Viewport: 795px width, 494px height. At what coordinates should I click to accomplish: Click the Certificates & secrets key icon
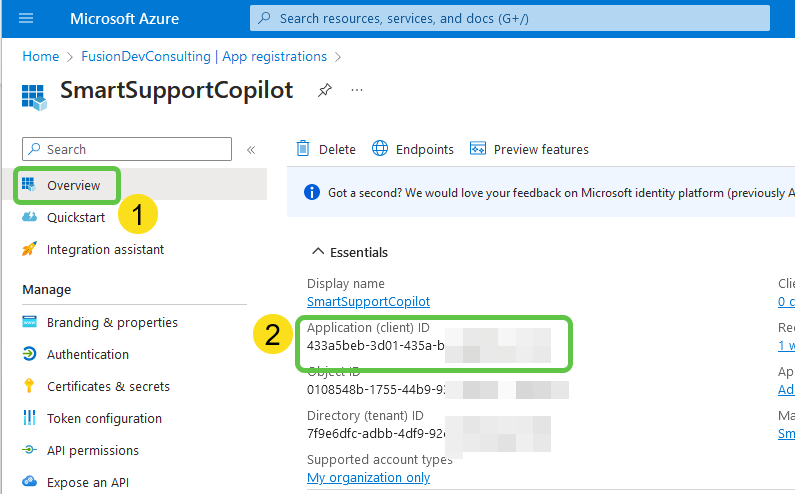click(x=29, y=386)
